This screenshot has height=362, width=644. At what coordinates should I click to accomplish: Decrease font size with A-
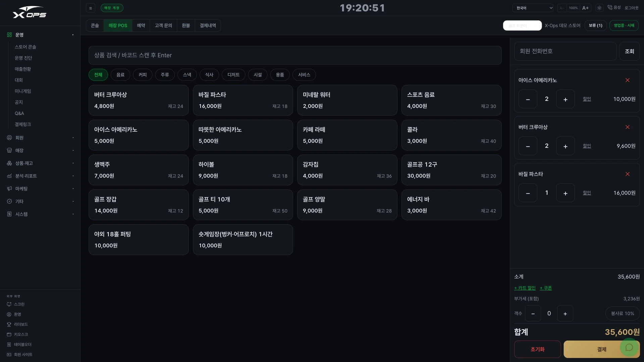click(x=562, y=8)
